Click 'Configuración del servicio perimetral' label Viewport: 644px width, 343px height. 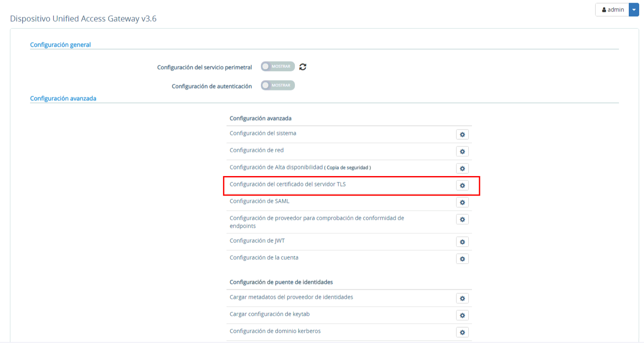point(204,67)
